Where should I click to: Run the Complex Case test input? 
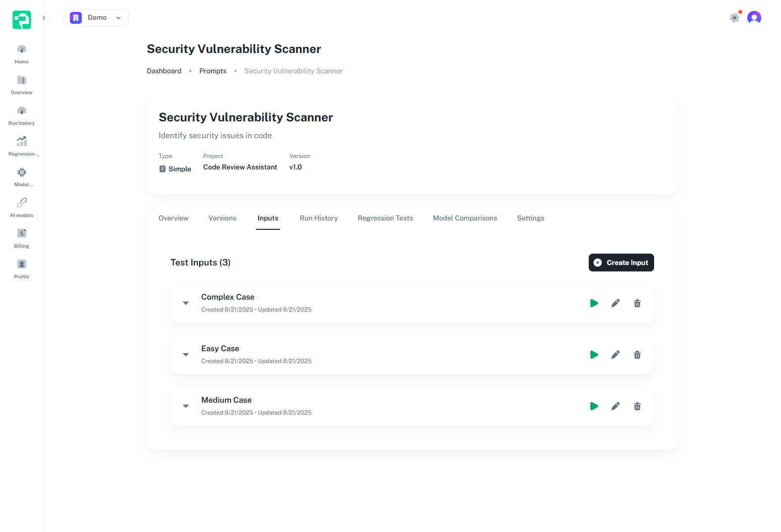point(594,303)
